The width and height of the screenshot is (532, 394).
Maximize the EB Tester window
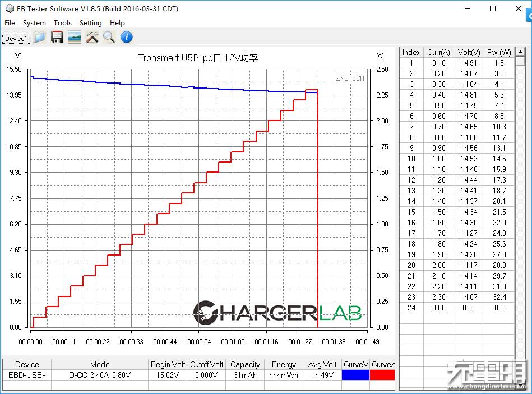[493, 8]
